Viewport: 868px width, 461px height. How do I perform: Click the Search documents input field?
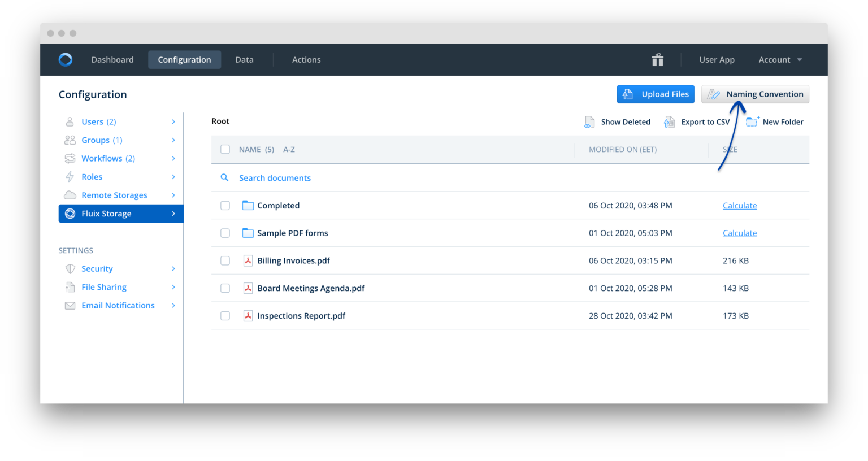[275, 177]
